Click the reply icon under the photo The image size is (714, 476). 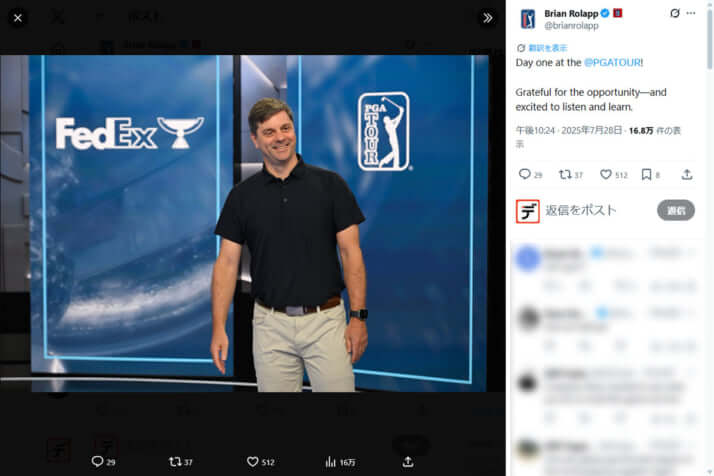(x=97, y=461)
